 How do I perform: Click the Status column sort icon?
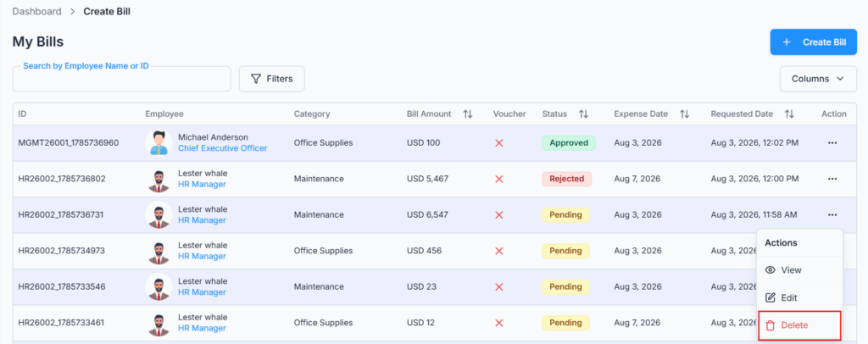click(583, 114)
